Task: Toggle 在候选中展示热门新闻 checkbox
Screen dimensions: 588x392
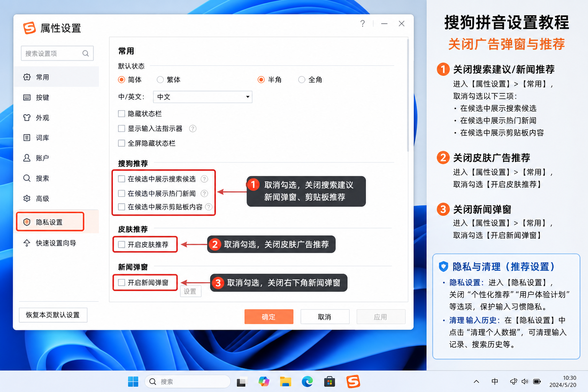Action: (x=122, y=193)
